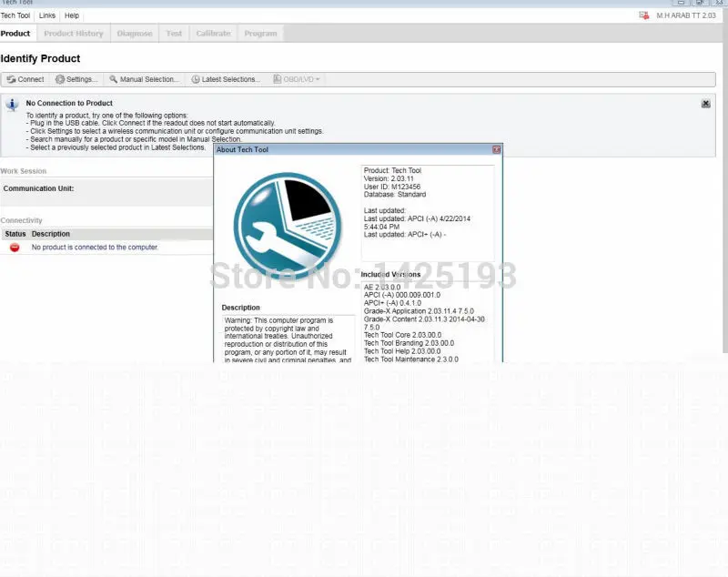Open Settings from the toolbar

(x=76, y=79)
